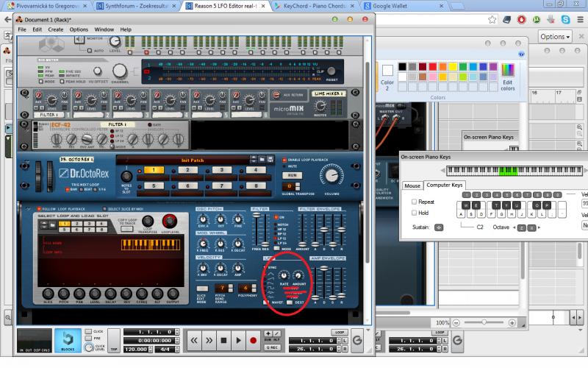
Task: Click the Fast Forward transport button
Action: tap(209, 340)
